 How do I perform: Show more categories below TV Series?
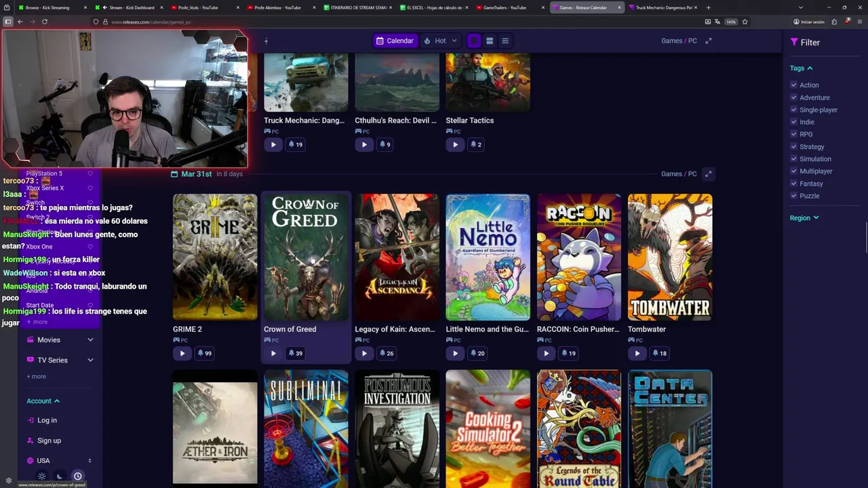(37, 376)
